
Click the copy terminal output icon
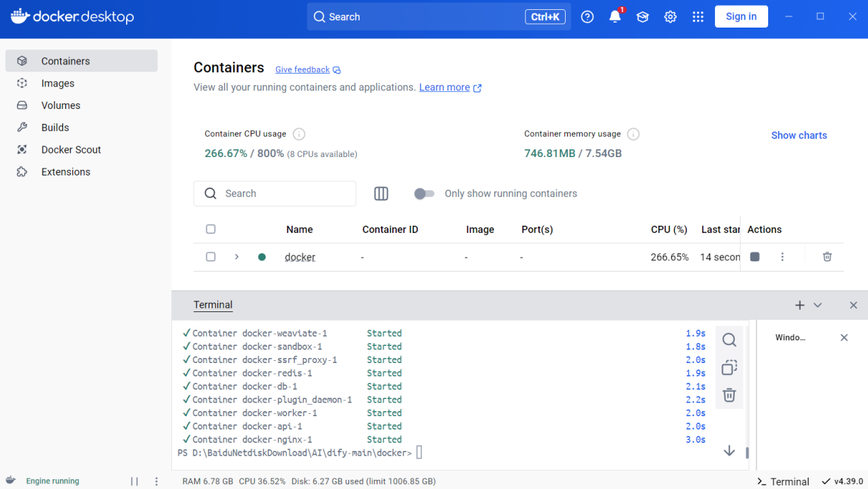coord(729,368)
